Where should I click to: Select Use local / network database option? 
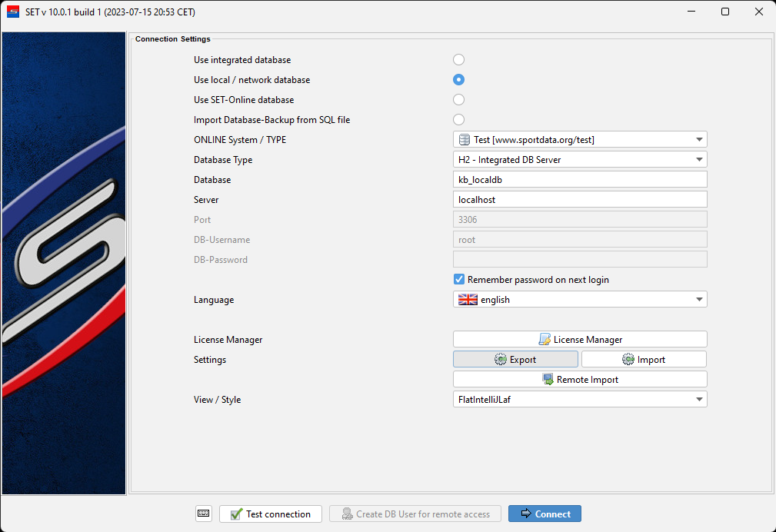[x=459, y=80]
